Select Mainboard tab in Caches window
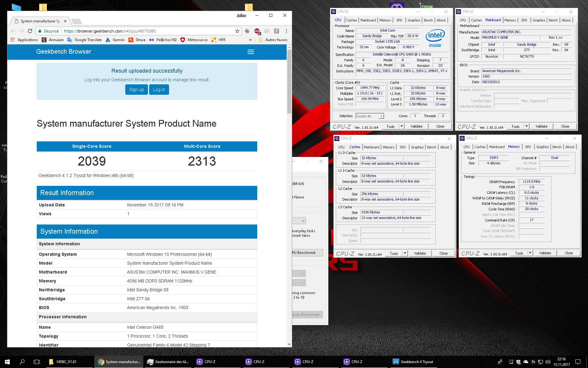 tap(371, 147)
